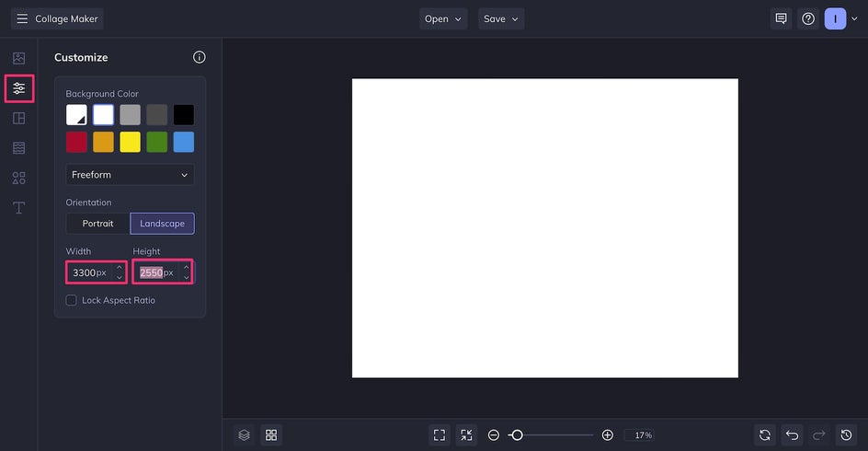Open the user account profile menu
The height and width of the screenshot is (451, 868).
point(835,18)
